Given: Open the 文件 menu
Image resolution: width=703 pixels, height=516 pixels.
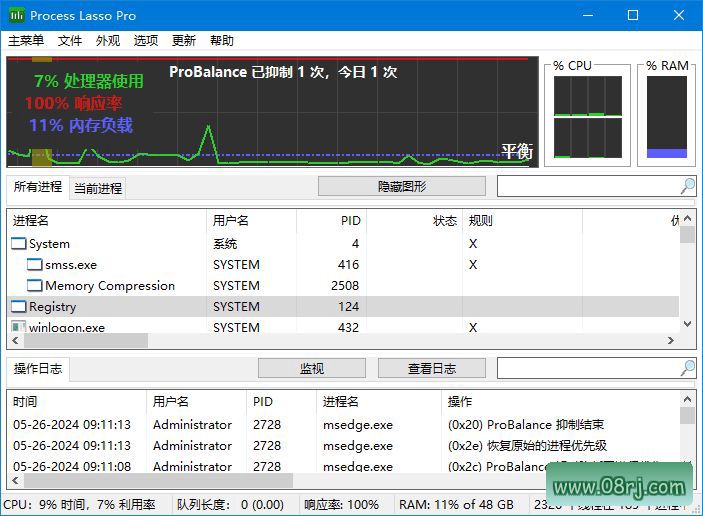Looking at the screenshot, I should click(70, 41).
